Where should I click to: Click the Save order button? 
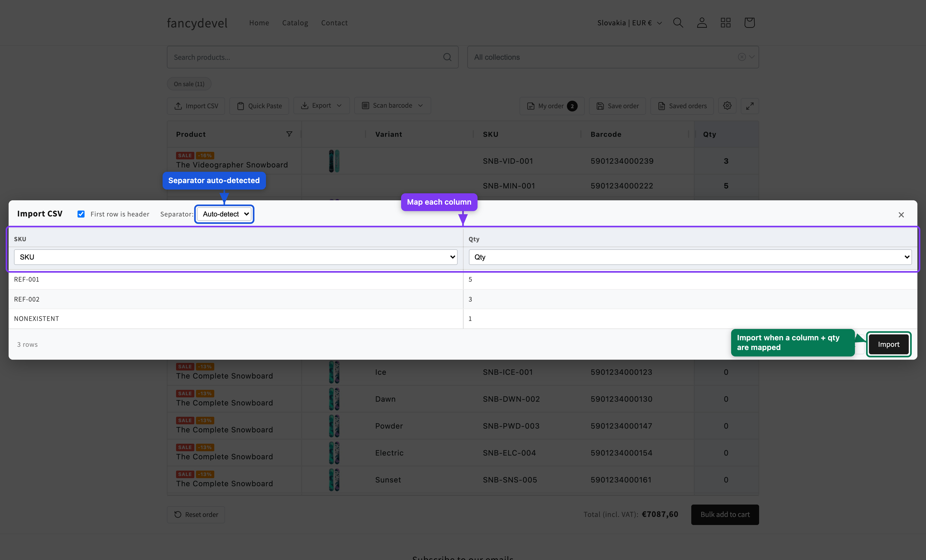(x=617, y=106)
